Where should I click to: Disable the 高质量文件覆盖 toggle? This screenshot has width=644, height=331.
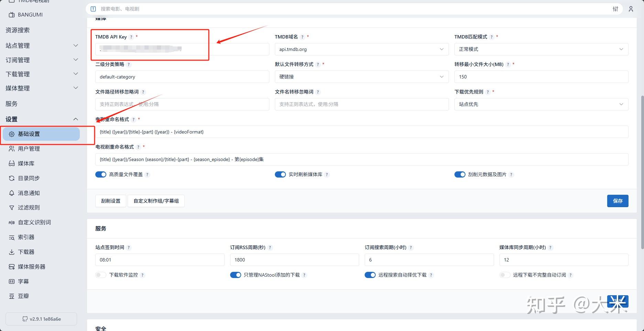(101, 174)
